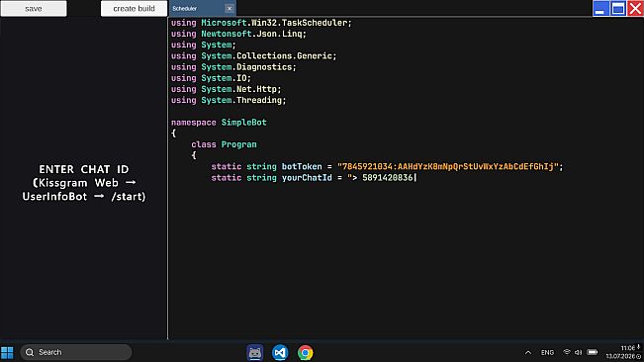
Task: Maximize the editor window
Action: point(618,8)
